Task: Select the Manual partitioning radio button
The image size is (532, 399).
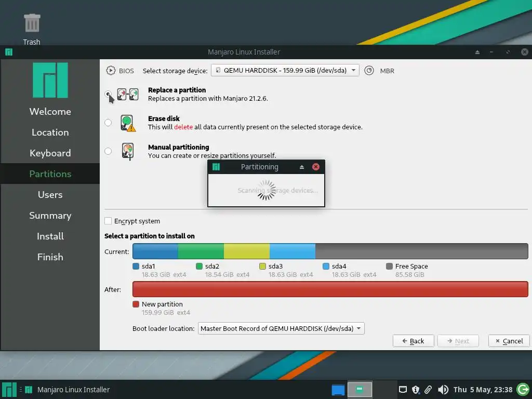Action: pyautogui.click(x=108, y=151)
